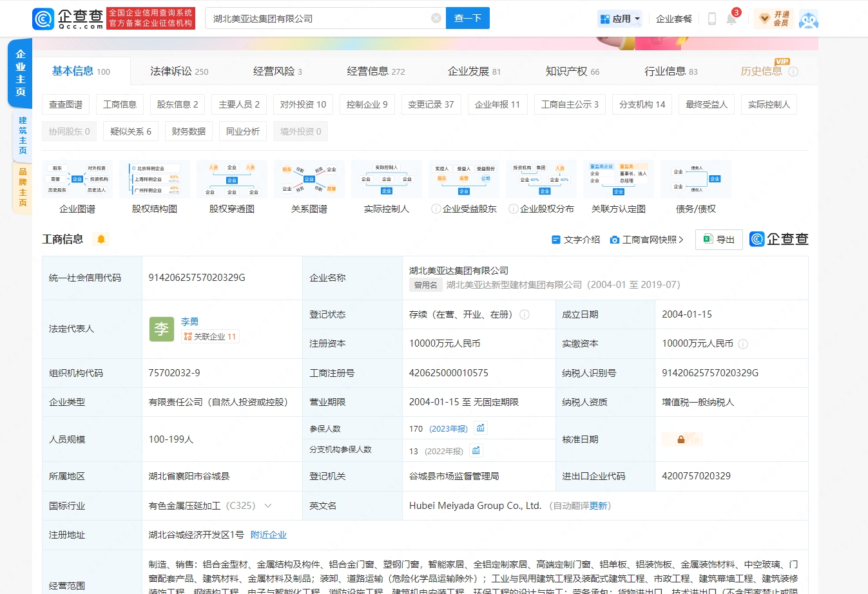Viewport: 868px width, 594px height.
Task: Click the 企业年报 11 sub-nav button
Action: tap(497, 104)
